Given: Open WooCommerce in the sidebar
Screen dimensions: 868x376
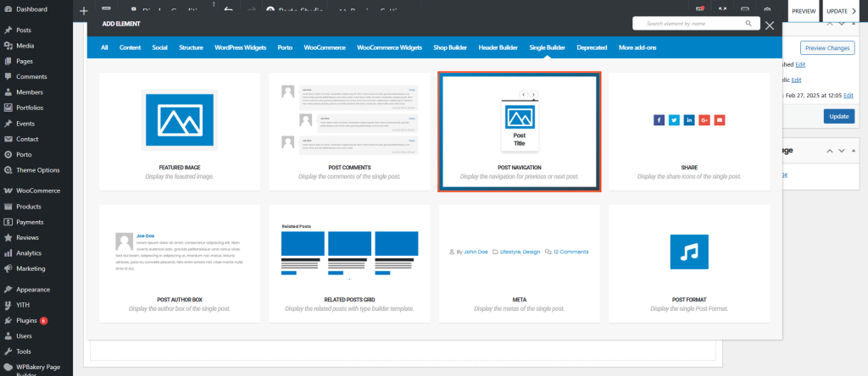Looking at the screenshot, I should click(37, 191).
